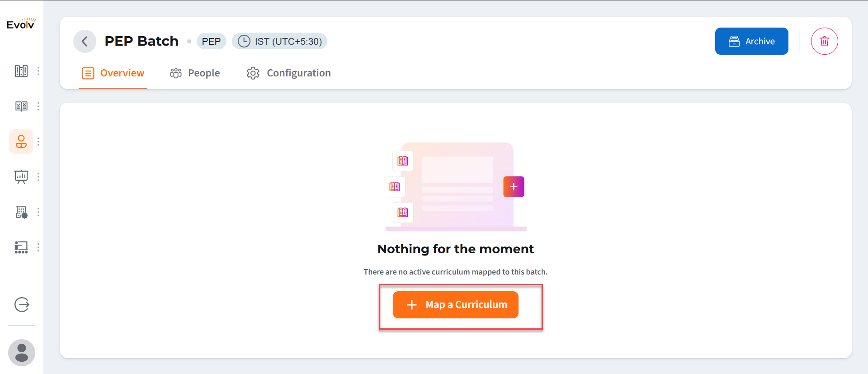Expand options beside presentation chart icon

pyautogui.click(x=38, y=177)
